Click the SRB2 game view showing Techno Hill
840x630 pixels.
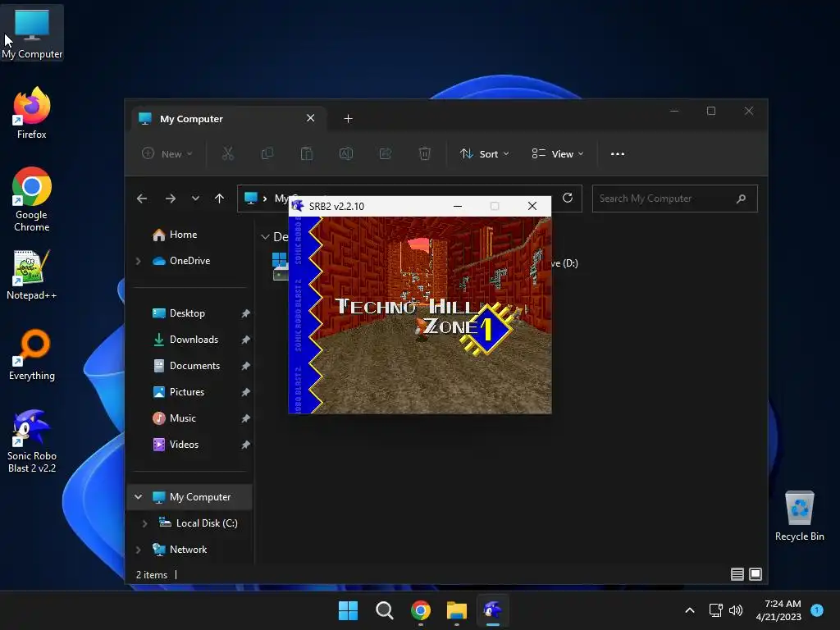420,315
